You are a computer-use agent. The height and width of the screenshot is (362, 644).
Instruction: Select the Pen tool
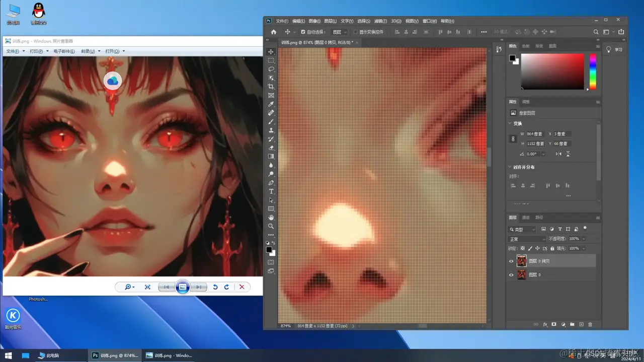(271, 183)
